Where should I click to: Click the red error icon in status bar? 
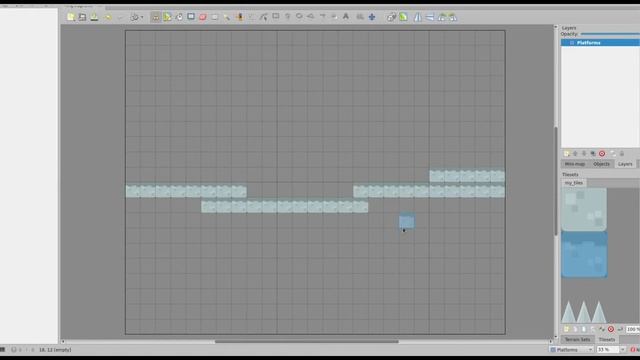[x=633, y=350]
